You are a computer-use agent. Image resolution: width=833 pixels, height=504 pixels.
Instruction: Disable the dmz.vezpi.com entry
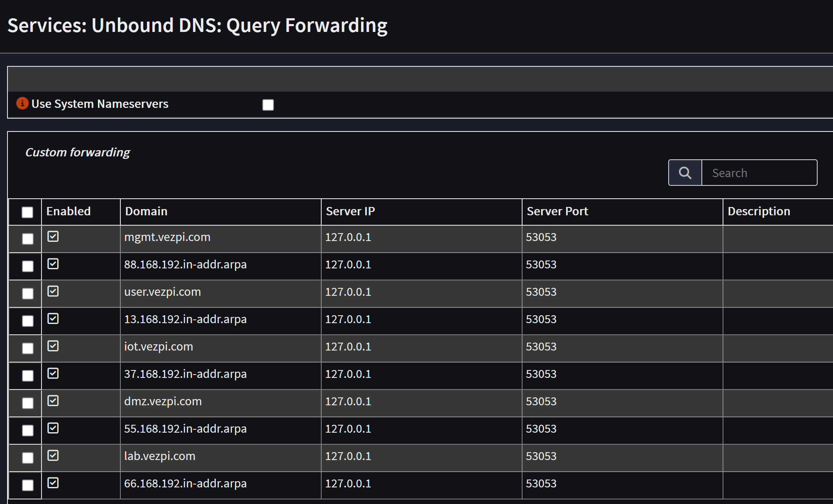click(x=53, y=401)
